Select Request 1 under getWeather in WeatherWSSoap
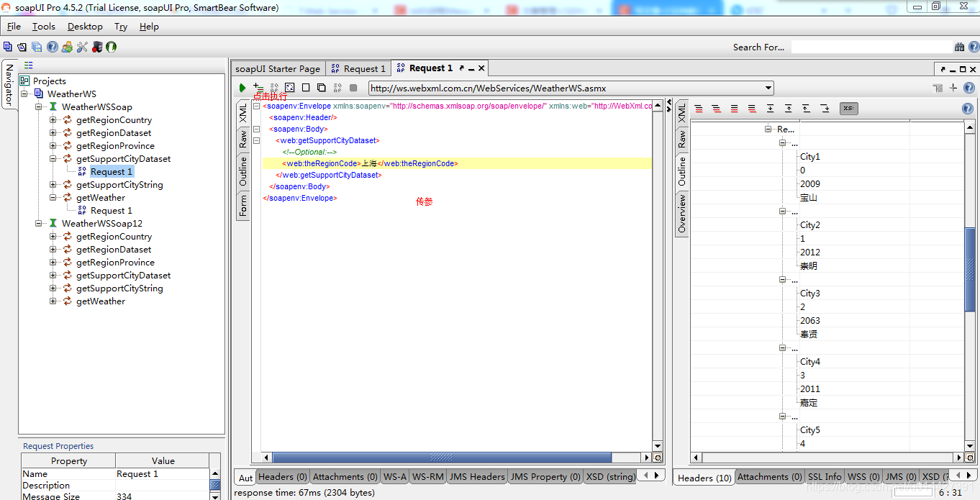The height and width of the screenshot is (500, 980). pos(112,210)
